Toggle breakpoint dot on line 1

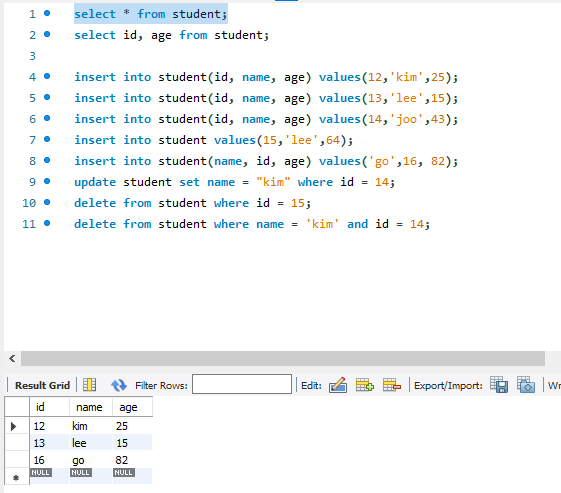click(47, 13)
